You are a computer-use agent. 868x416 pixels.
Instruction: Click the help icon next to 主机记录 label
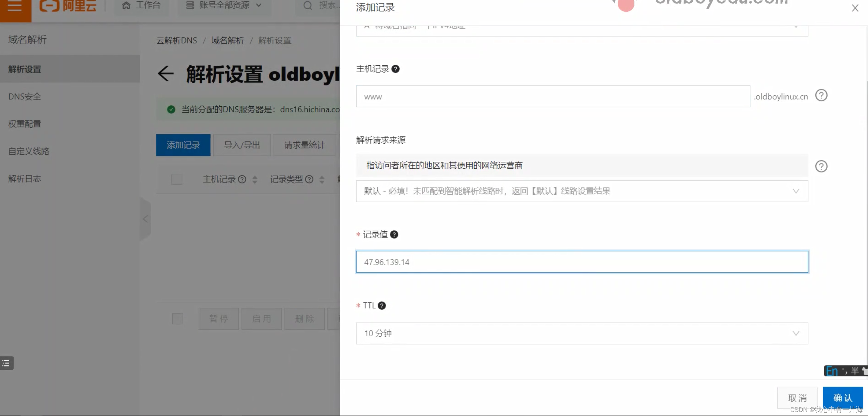click(x=395, y=69)
